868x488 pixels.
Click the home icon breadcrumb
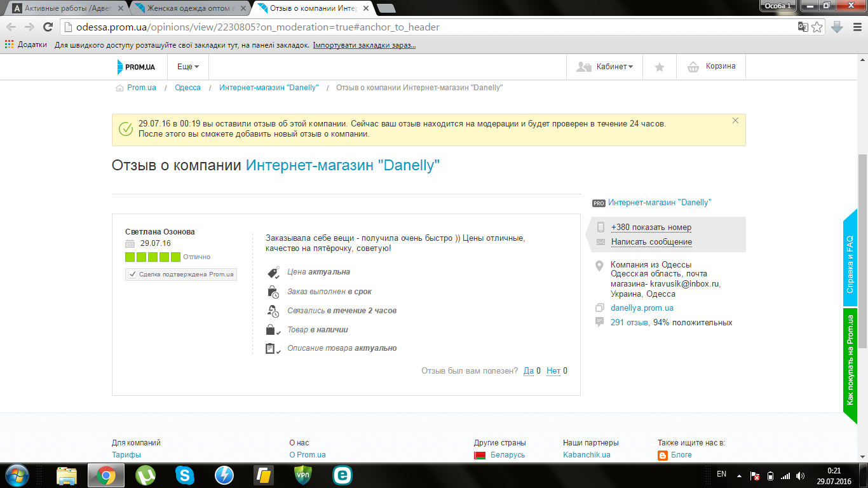pyautogui.click(x=119, y=88)
